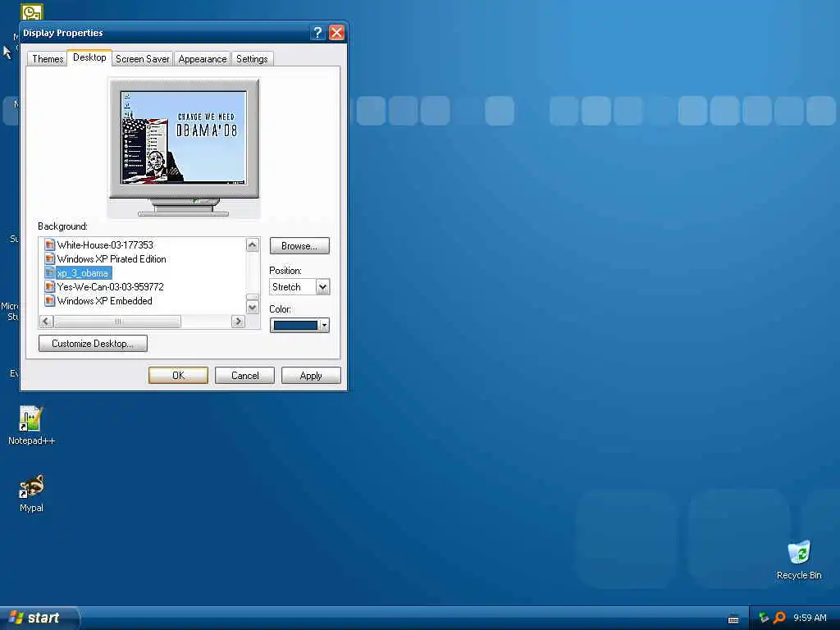Click the Cancel button
The image size is (840, 630).
[244, 376]
